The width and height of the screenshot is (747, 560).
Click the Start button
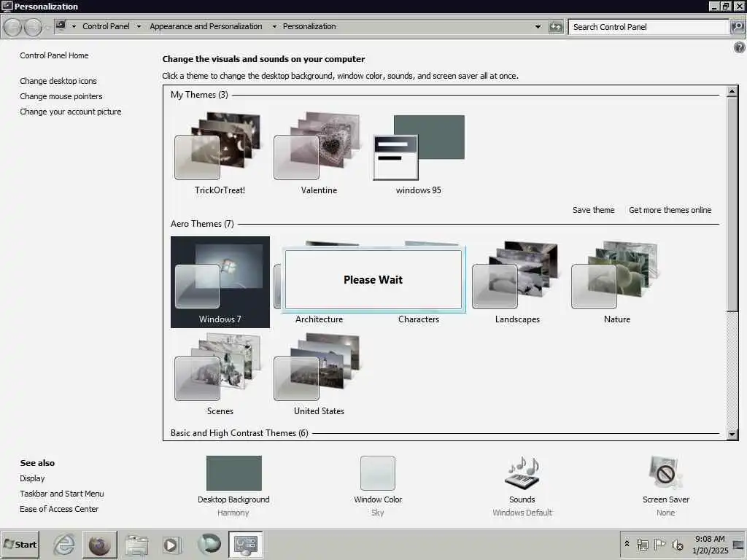click(20, 544)
